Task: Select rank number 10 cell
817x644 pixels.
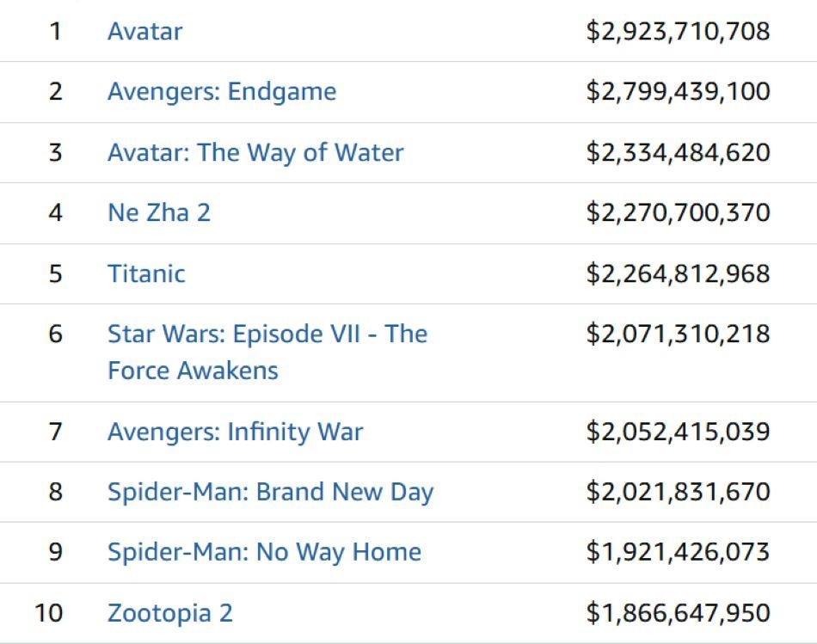Action: (x=48, y=613)
